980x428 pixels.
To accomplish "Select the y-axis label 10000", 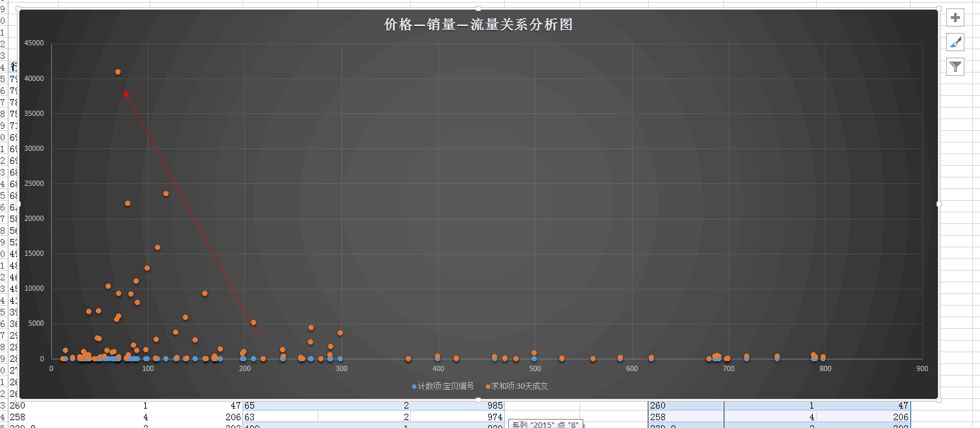I will click(x=34, y=289).
